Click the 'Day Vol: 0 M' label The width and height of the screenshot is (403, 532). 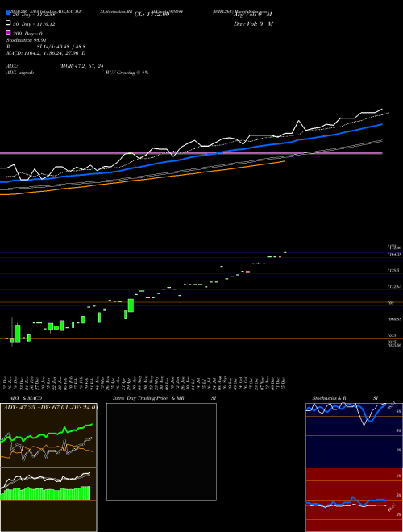coord(253,23)
